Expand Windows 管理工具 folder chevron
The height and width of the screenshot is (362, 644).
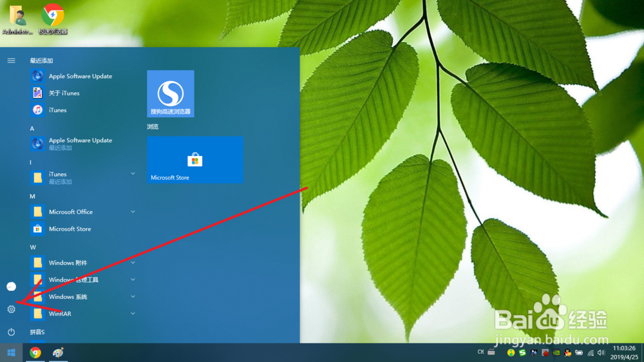[x=133, y=280]
